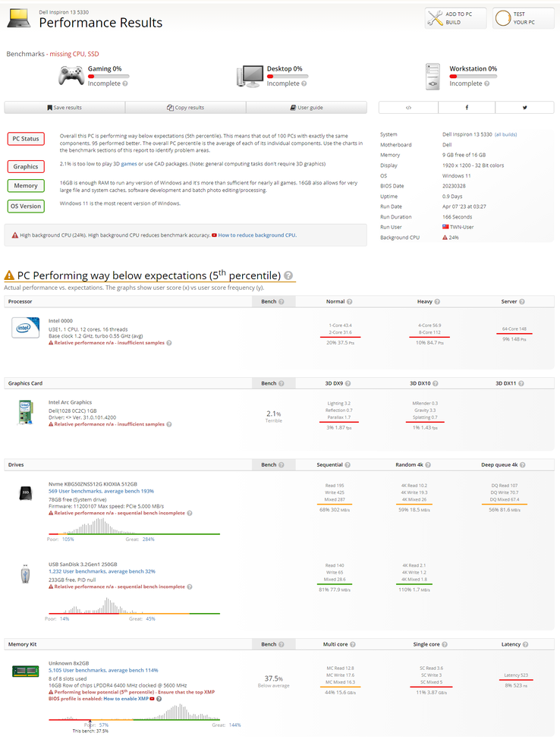Click the Desktop monitor icon
The width and height of the screenshot is (560, 755).
(x=250, y=77)
